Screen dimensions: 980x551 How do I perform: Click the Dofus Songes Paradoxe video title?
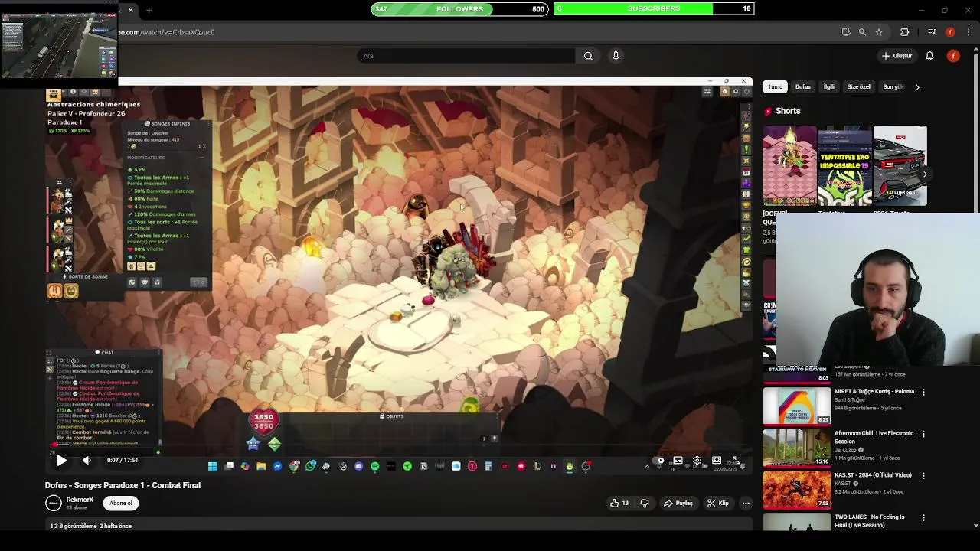point(122,485)
